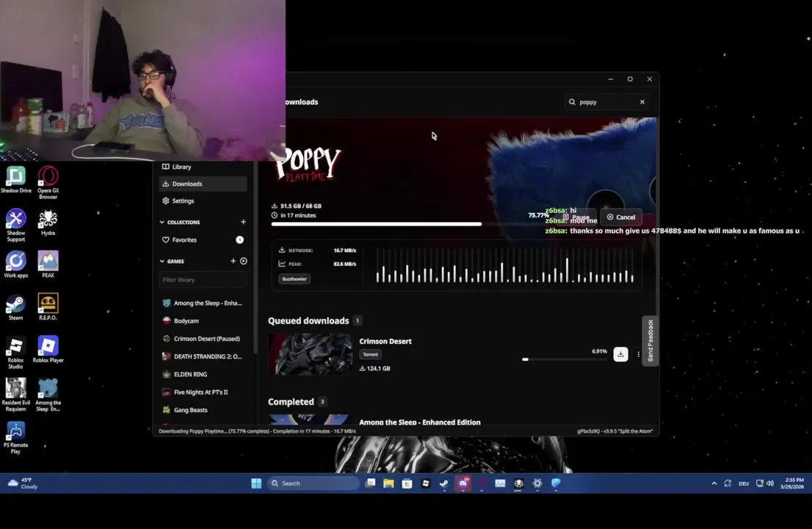Select DEATH STRANDING 2 in games list
This screenshot has height=529, width=812.
point(203,356)
